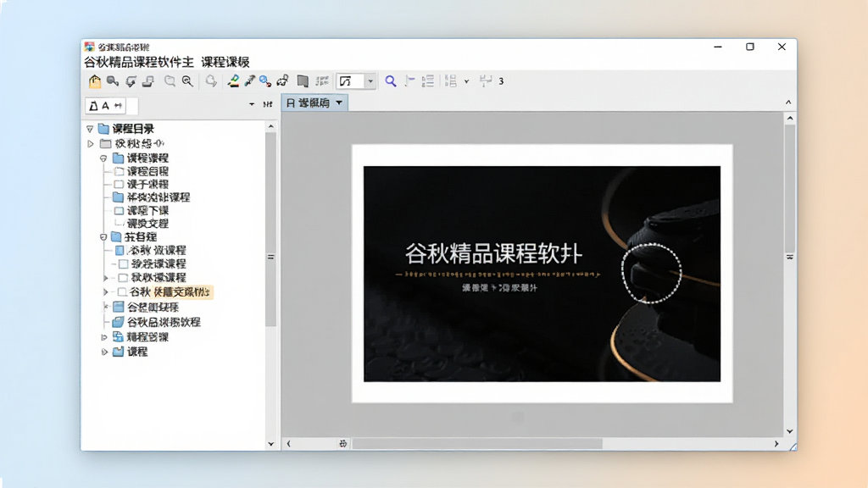868x488 pixels.
Task: Collapse the first blue subfolder's expander circle
Action: pos(103,158)
